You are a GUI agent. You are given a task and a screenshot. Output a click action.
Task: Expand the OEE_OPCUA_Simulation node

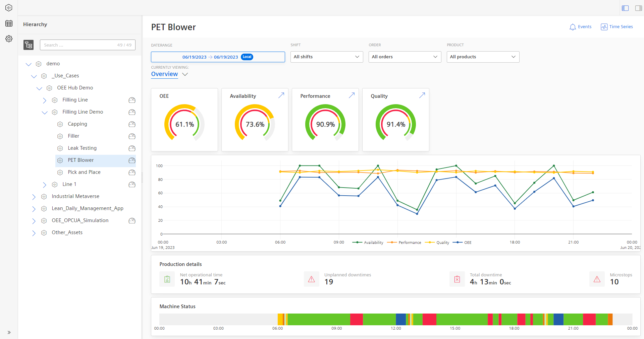pyautogui.click(x=34, y=221)
